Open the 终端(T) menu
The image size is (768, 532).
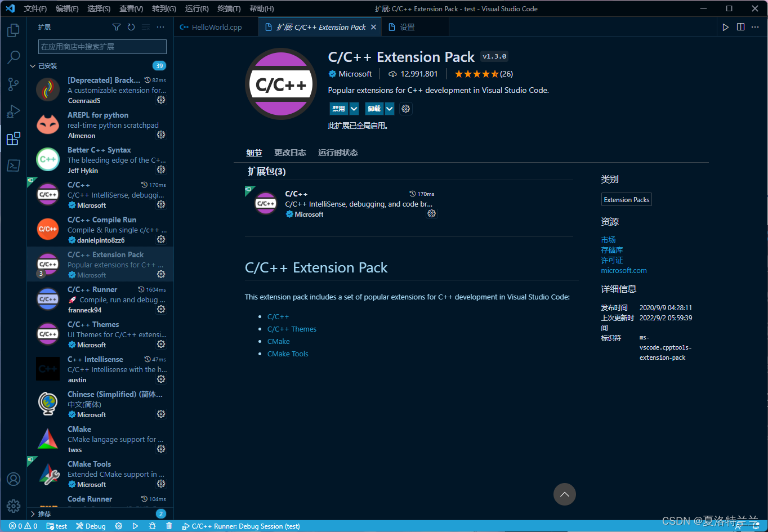(x=229, y=8)
